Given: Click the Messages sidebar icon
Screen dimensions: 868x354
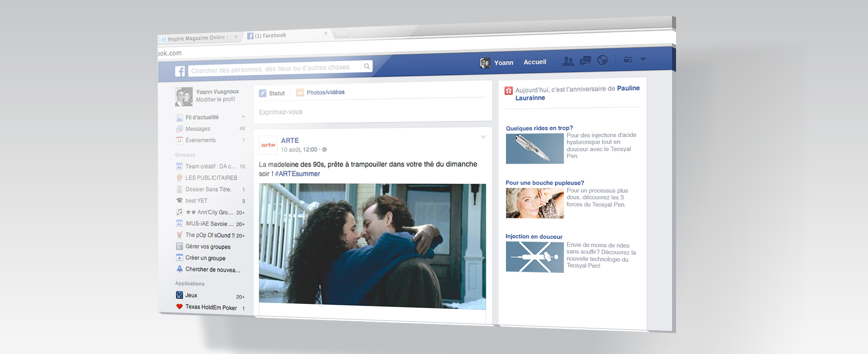Looking at the screenshot, I should pyautogui.click(x=179, y=129).
